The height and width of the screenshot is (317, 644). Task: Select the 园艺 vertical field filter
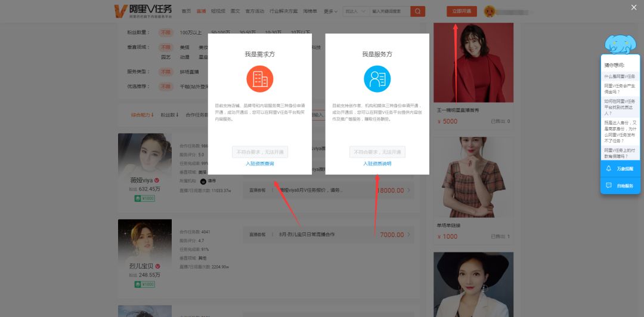[x=166, y=57]
